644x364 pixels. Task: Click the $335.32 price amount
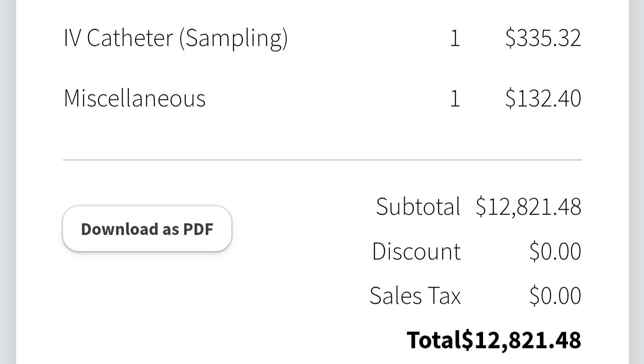543,38
